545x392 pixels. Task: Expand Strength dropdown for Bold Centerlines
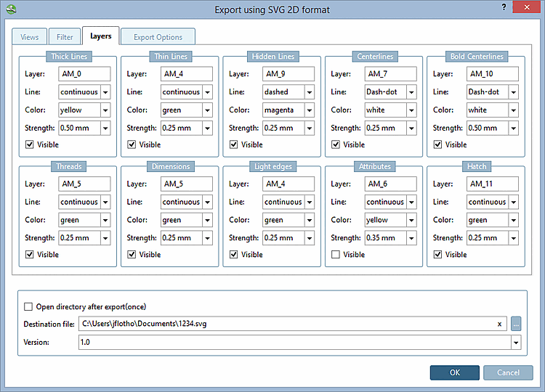click(x=513, y=128)
